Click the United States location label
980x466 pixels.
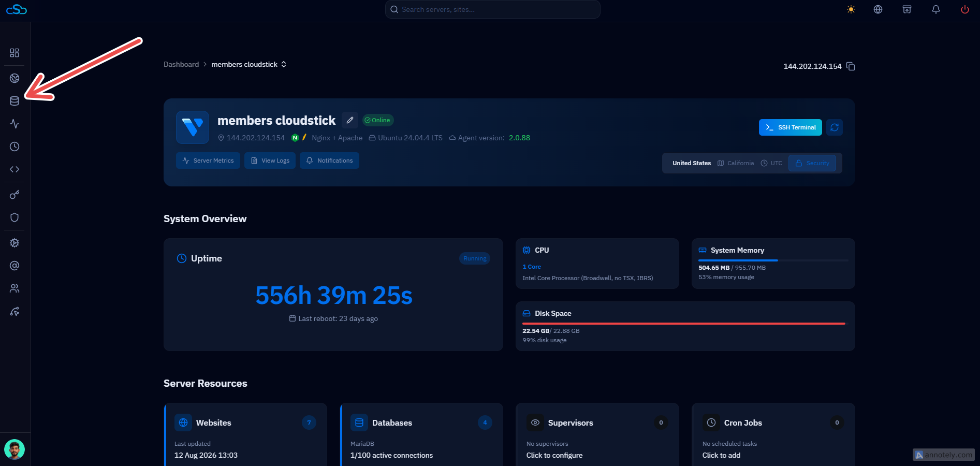[692, 163]
